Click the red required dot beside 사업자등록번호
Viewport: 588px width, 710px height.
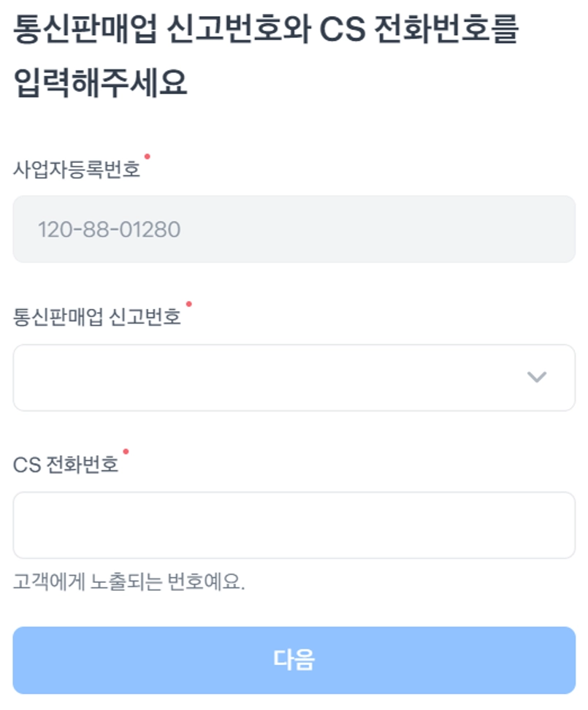(x=147, y=156)
